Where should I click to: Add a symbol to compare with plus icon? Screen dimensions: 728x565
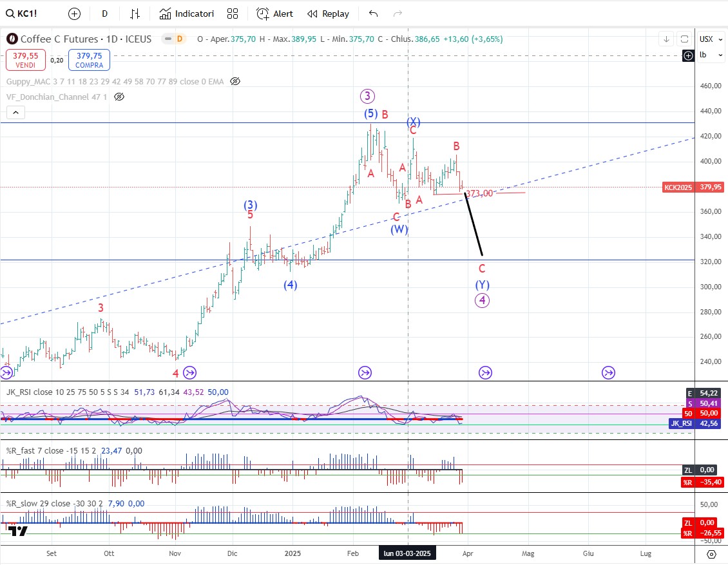(74, 14)
